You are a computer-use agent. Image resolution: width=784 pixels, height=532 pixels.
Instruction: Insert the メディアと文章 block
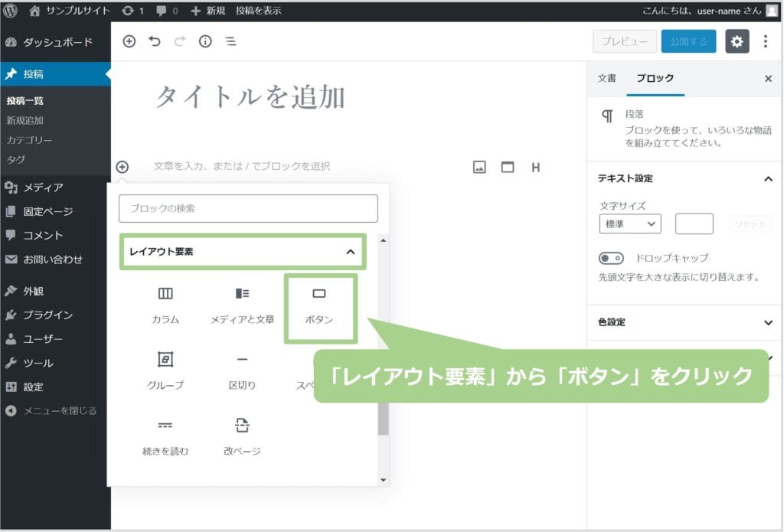coord(242,294)
